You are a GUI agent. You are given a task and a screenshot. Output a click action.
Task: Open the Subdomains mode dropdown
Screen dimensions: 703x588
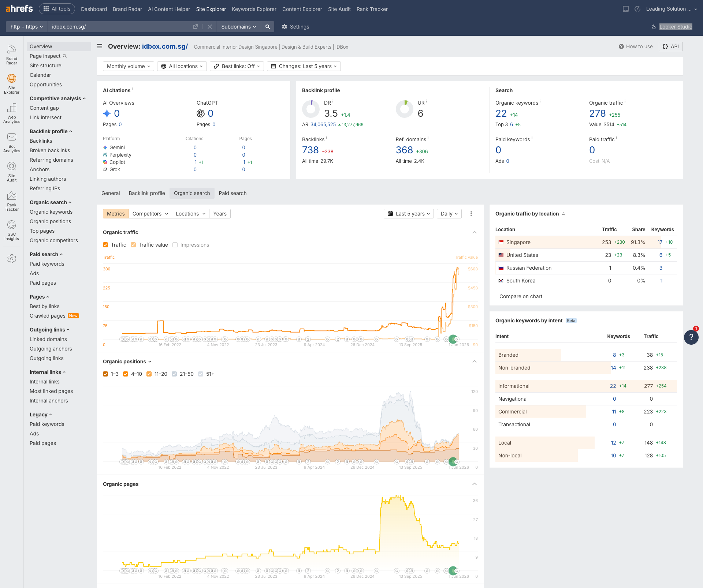tap(238, 27)
